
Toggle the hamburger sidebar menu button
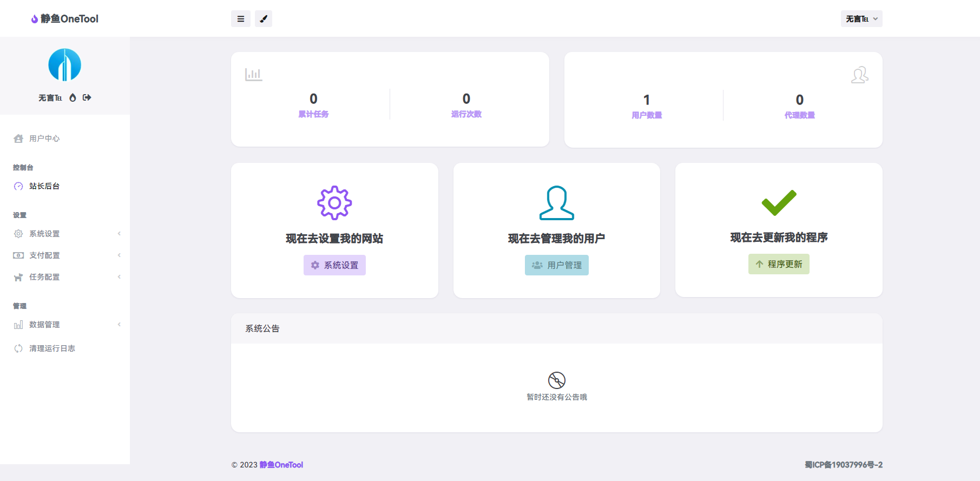click(x=240, y=19)
